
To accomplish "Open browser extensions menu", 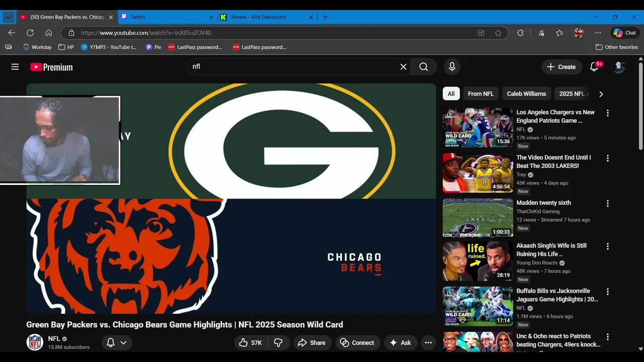I will click(x=520, y=33).
